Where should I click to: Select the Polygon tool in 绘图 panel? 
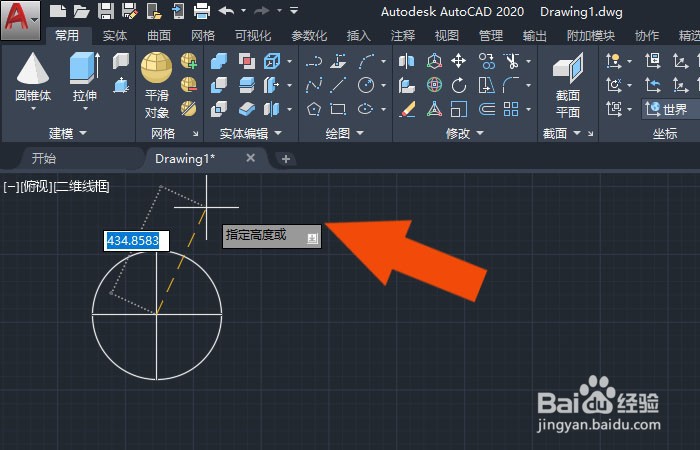[x=314, y=108]
